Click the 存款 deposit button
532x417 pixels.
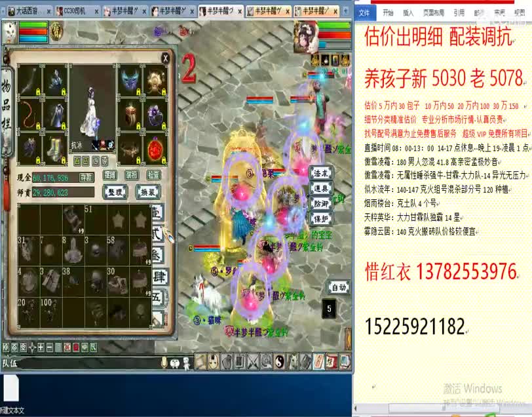[x=86, y=177]
